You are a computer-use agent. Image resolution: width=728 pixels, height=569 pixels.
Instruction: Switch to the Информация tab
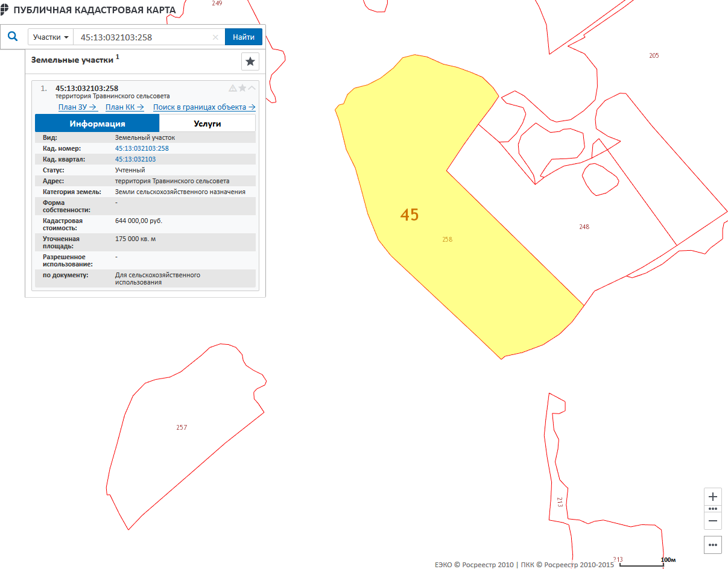[x=97, y=124]
